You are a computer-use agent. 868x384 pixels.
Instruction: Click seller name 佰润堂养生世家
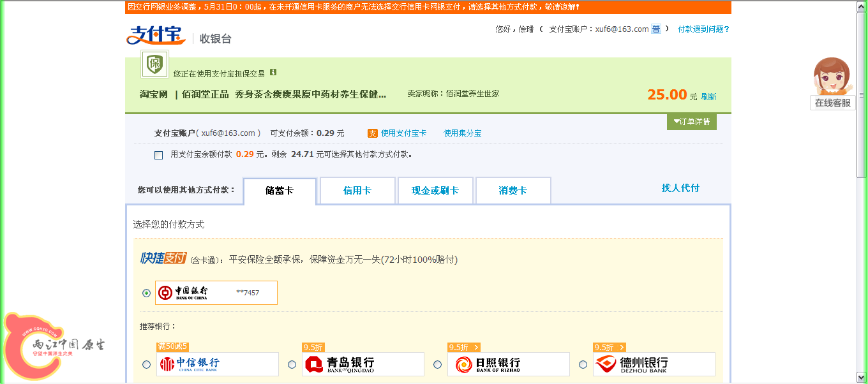click(472, 94)
